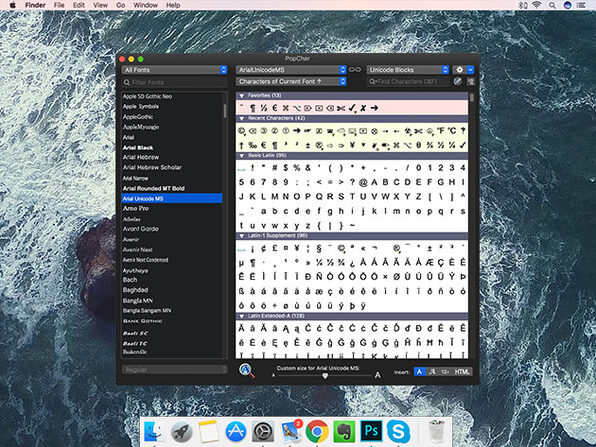Image resolution: width=596 pixels, height=447 pixels.
Task: Open Launchpad from the Dock
Action: (x=182, y=432)
